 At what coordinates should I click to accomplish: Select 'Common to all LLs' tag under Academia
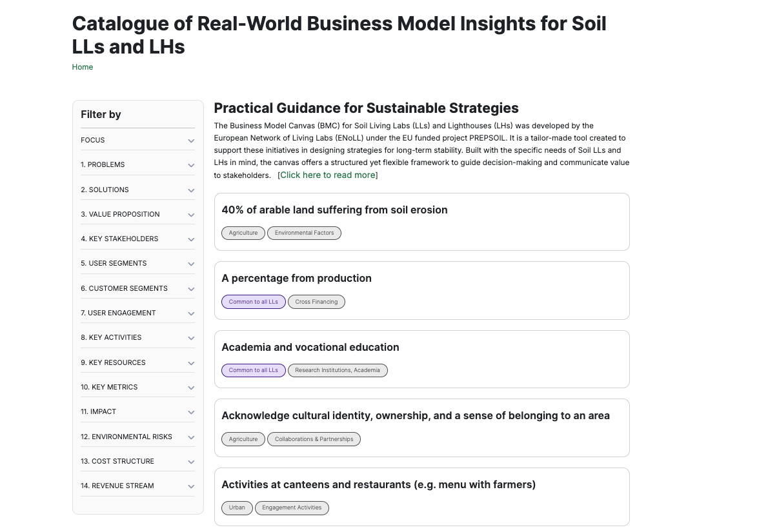(253, 370)
